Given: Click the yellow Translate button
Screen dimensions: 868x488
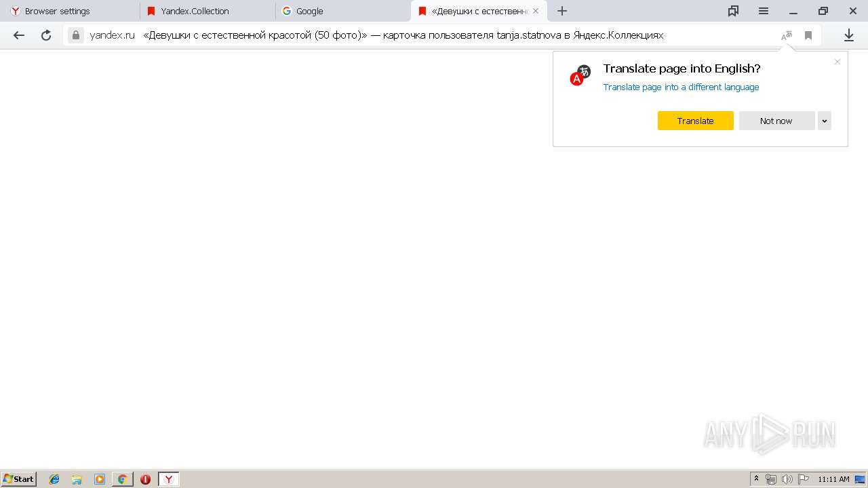Looking at the screenshot, I should [696, 121].
